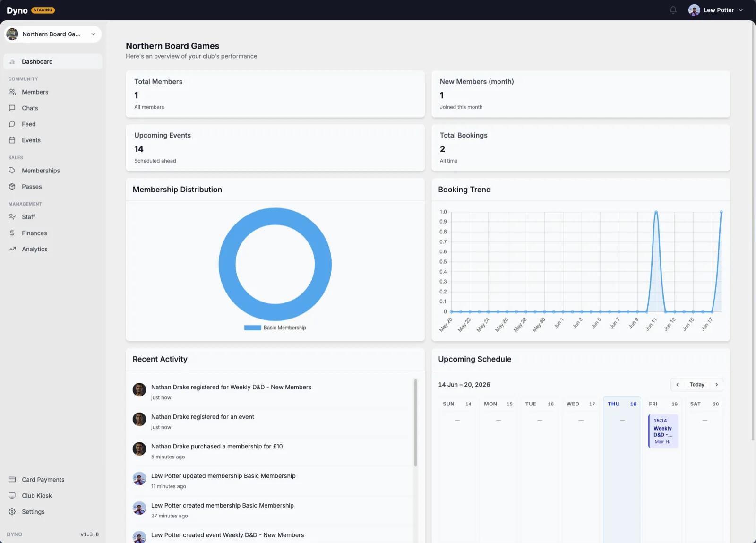Click the Dashboard bar-chart icon
The width and height of the screenshot is (756, 543).
(x=12, y=61)
